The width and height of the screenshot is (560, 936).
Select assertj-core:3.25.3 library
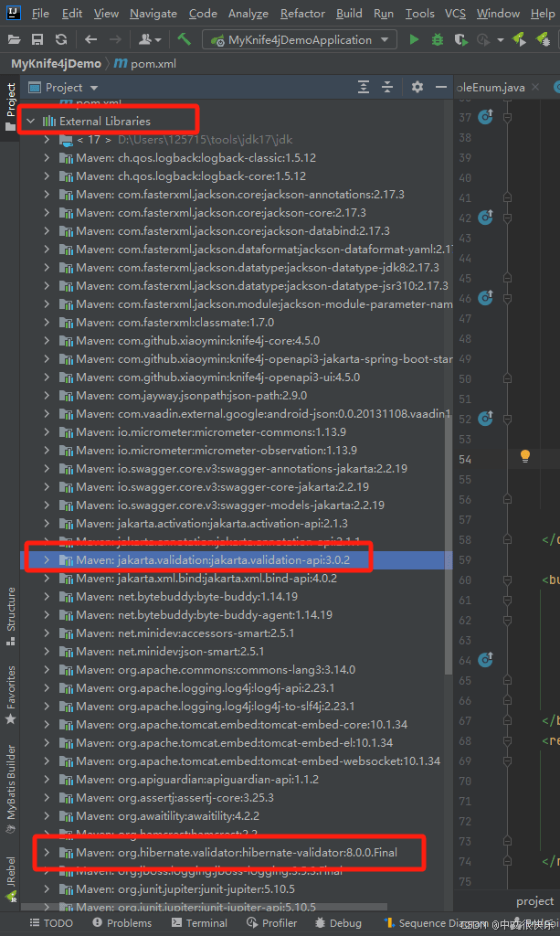pyautogui.click(x=174, y=798)
